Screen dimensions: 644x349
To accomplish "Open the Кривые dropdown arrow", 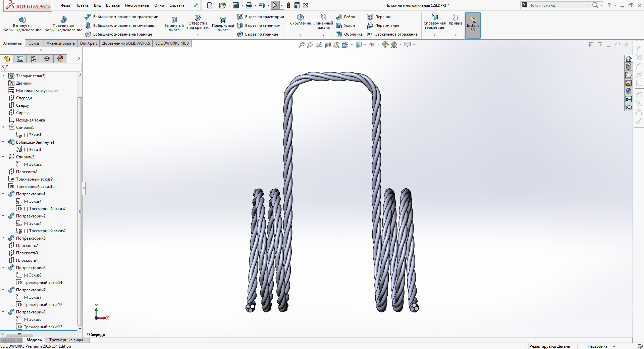I will 455,35.
